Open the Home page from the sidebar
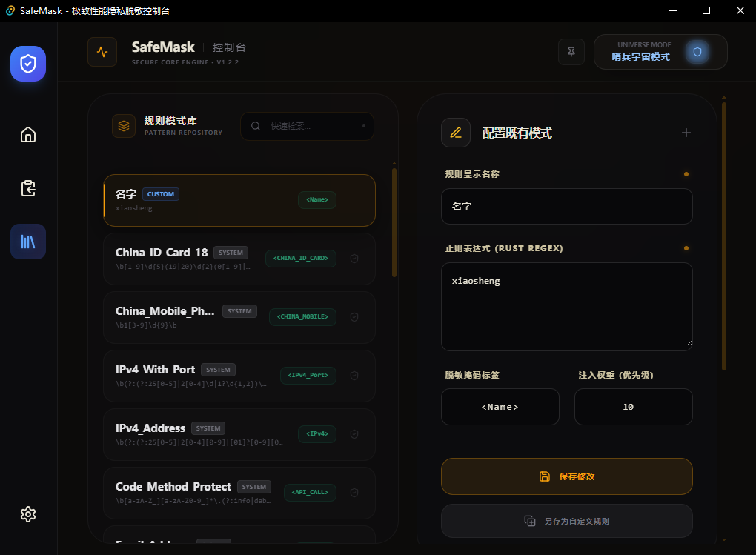 point(28,135)
